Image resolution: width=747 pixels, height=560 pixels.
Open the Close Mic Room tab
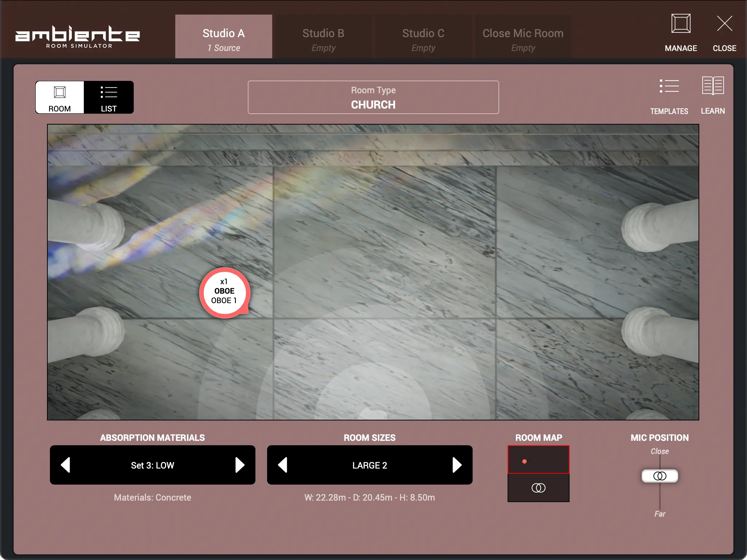pos(523,37)
